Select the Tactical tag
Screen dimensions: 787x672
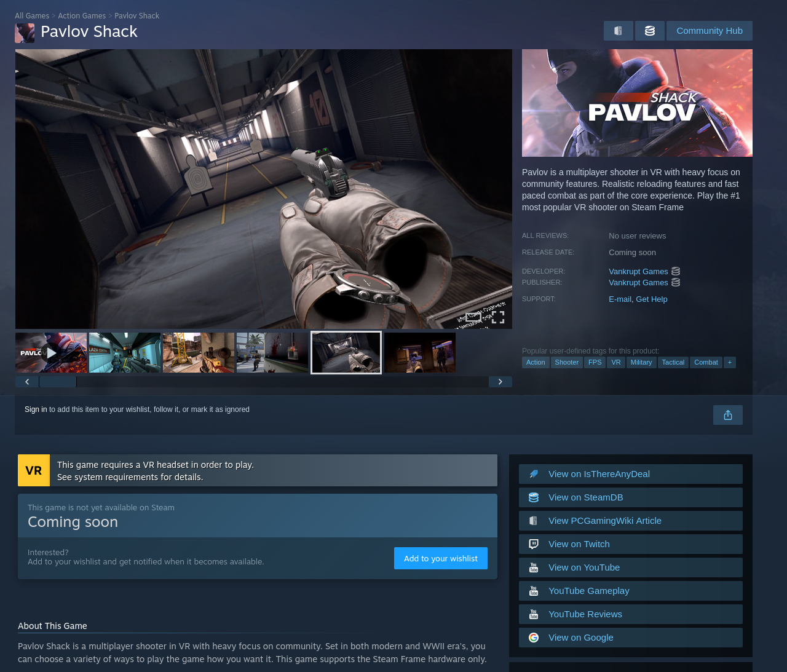point(673,362)
